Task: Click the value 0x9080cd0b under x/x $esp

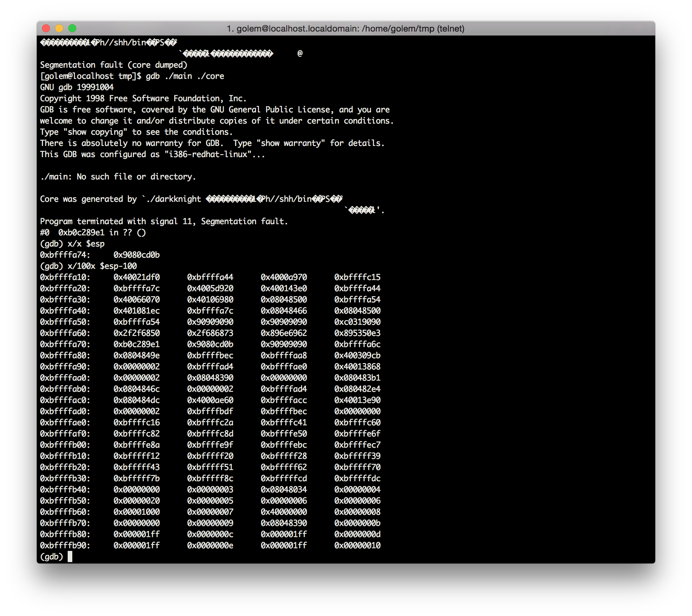Action: point(136,255)
